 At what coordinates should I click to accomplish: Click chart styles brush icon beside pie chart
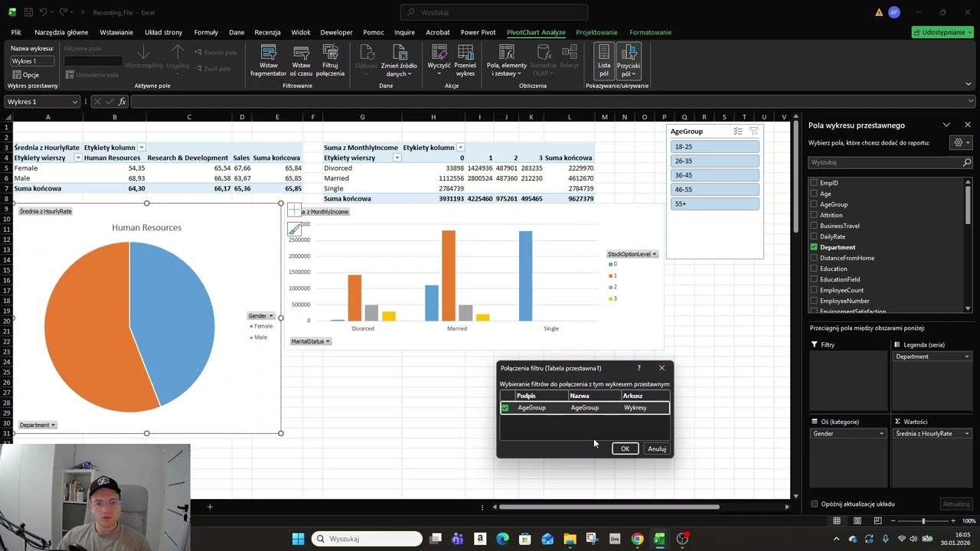pos(295,229)
